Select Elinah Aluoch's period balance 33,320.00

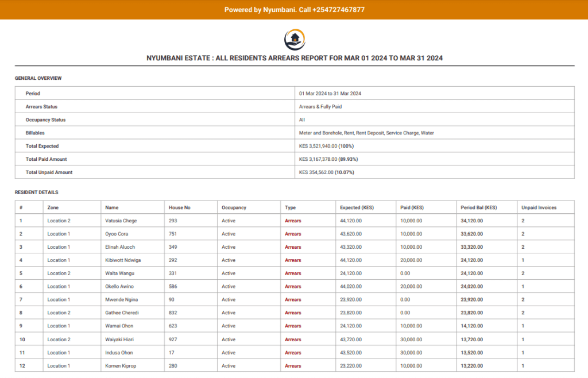pyautogui.click(x=471, y=247)
